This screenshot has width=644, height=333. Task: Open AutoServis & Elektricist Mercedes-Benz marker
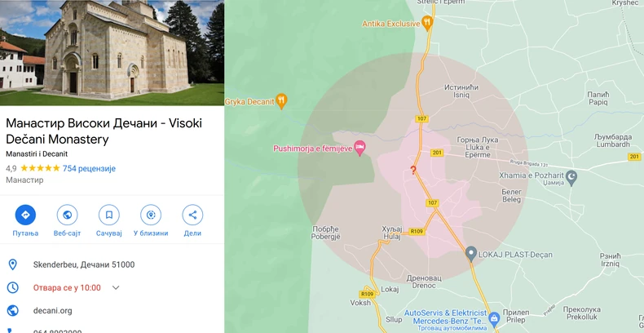[x=494, y=317]
